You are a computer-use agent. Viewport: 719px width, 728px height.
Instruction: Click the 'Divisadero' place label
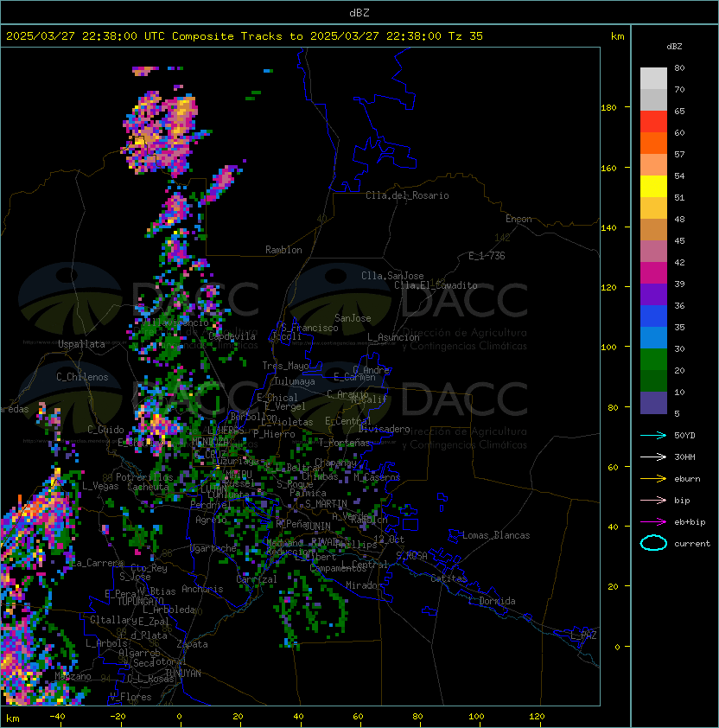coord(385,429)
